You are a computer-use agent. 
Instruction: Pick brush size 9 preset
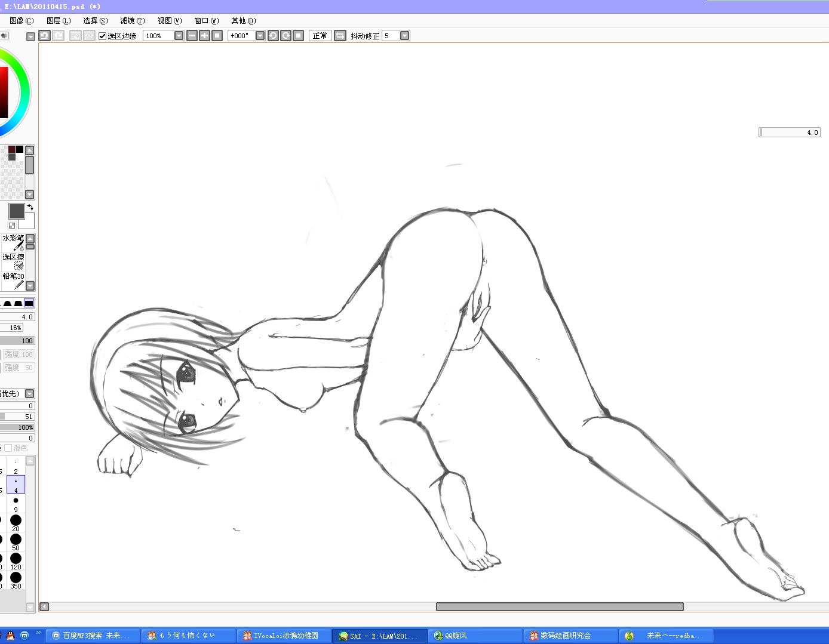pyautogui.click(x=16, y=504)
